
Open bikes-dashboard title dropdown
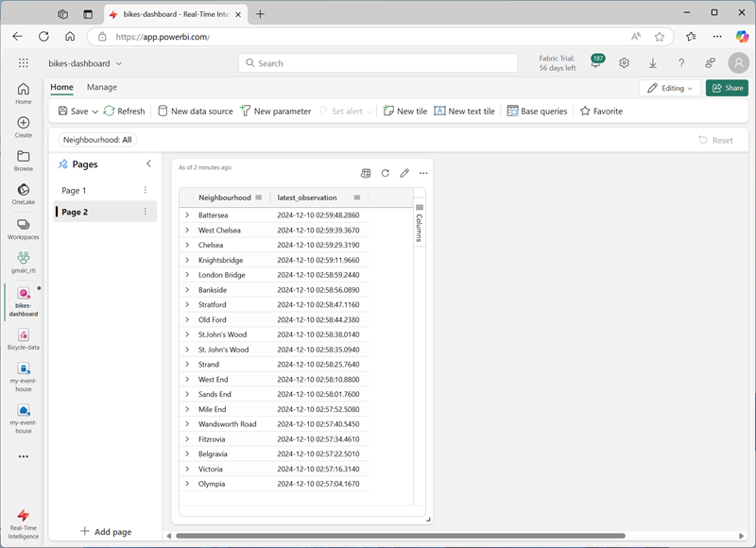[119, 63]
